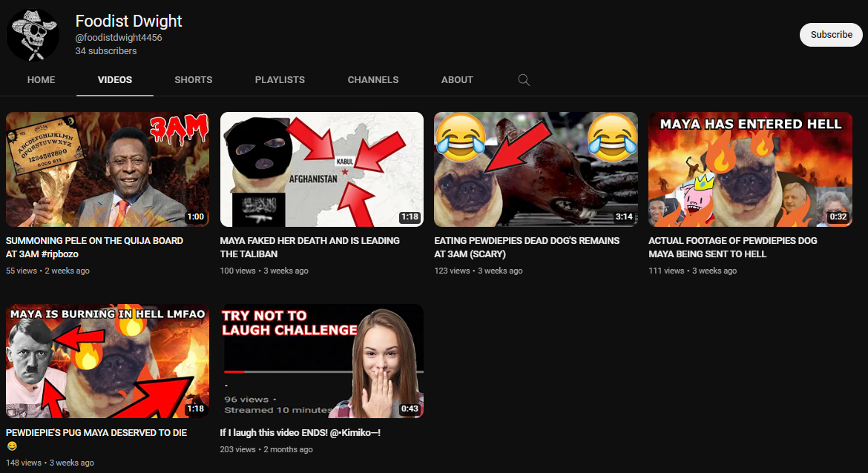Select the VIDEOS tab

[x=115, y=80]
